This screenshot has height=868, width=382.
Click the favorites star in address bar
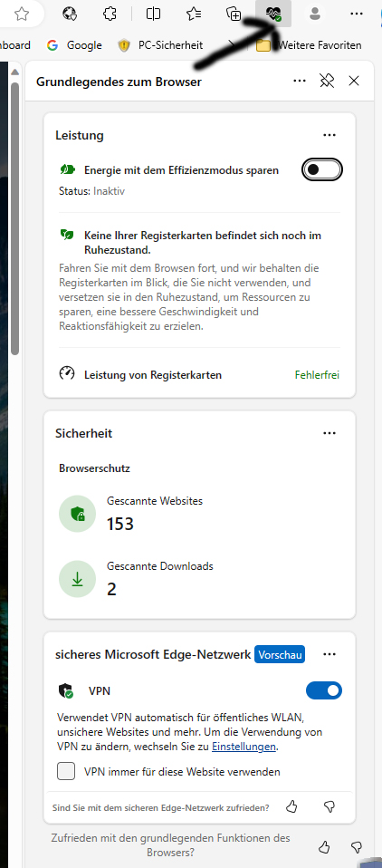coord(22,14)
